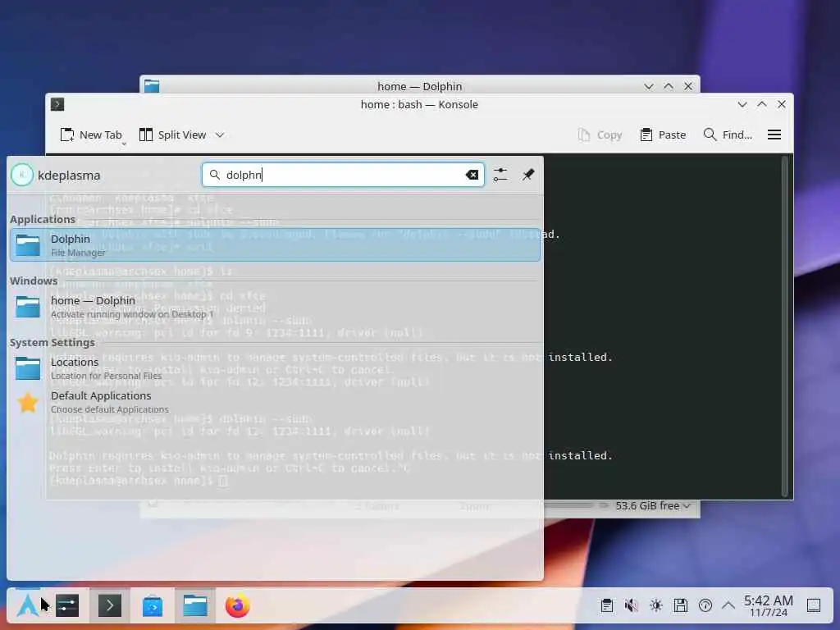Expand the Split View dropdown arrow
Image resolution: width=840 pixels, height=630 pixels.
[x=220, y=135]
